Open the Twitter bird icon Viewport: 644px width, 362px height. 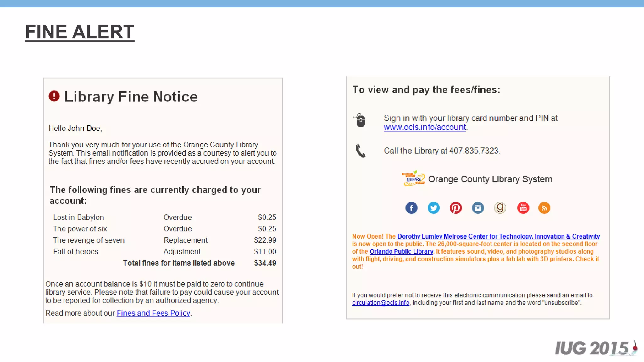click(434, 208)
